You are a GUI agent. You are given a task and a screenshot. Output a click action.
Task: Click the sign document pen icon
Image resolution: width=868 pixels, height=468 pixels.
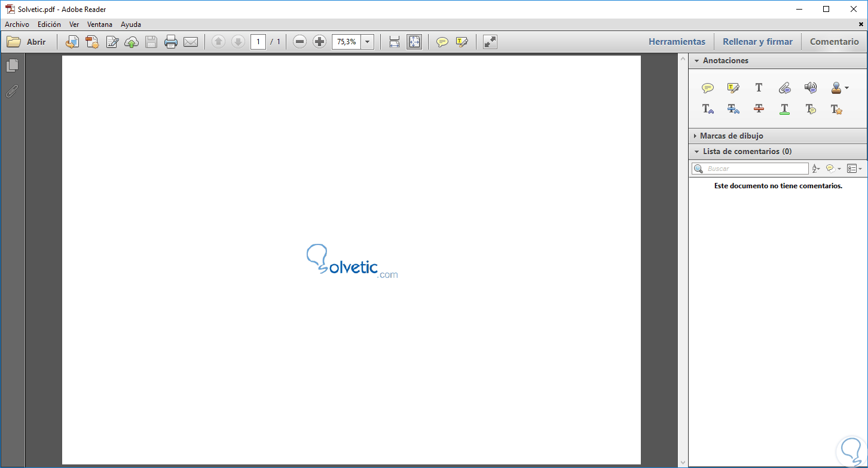(112, 42)
